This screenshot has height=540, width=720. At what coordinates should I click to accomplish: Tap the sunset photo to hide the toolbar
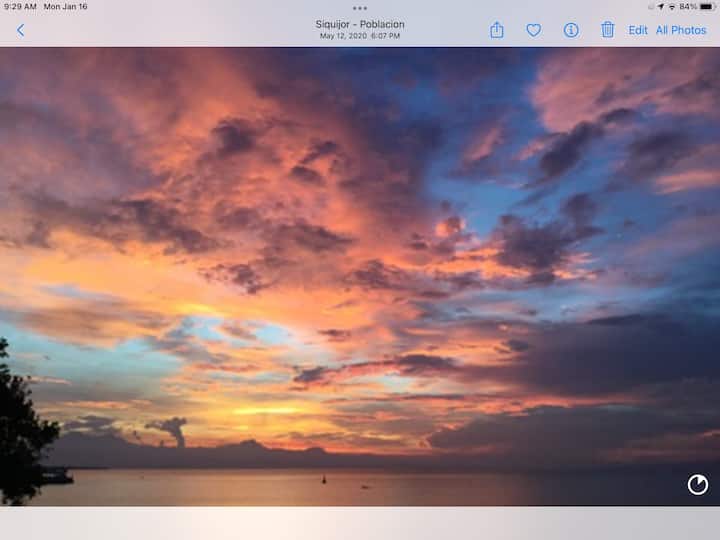pos(360,270)
